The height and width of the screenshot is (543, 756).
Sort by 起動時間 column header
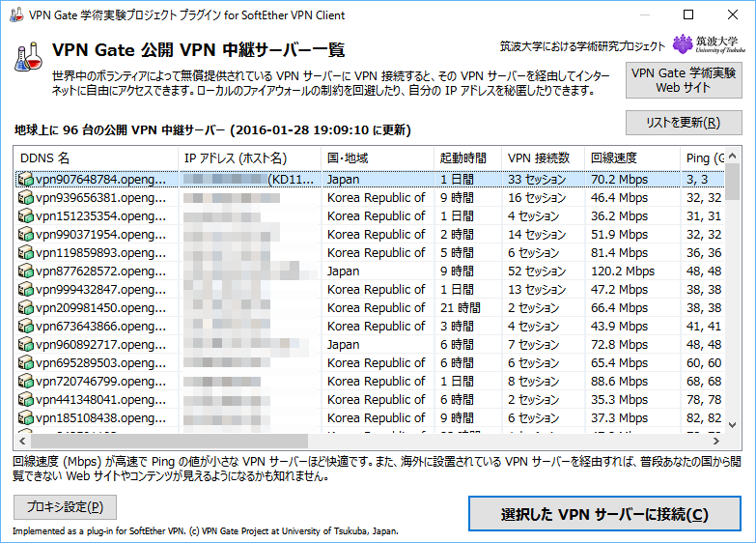(467, 158)
